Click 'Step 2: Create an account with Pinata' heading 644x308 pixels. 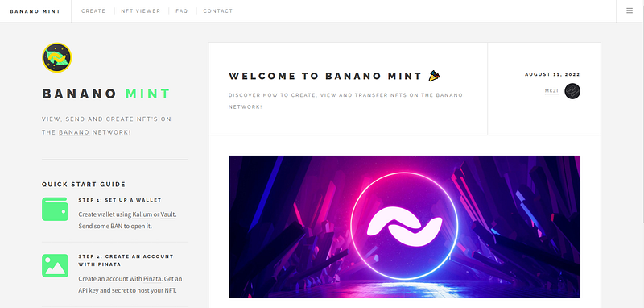pyautogui.click(x=126, y=260)
